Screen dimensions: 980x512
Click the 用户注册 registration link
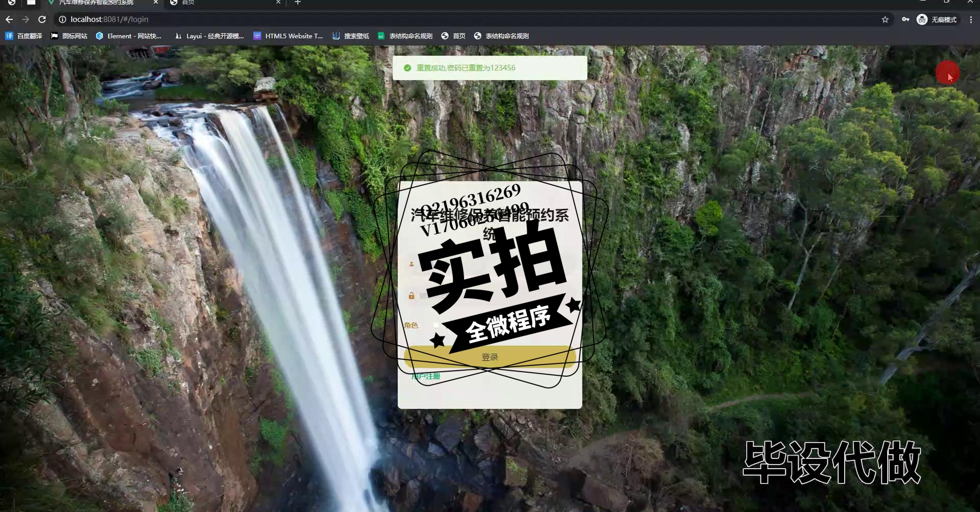pyautogui.click(x=426, y=376)
